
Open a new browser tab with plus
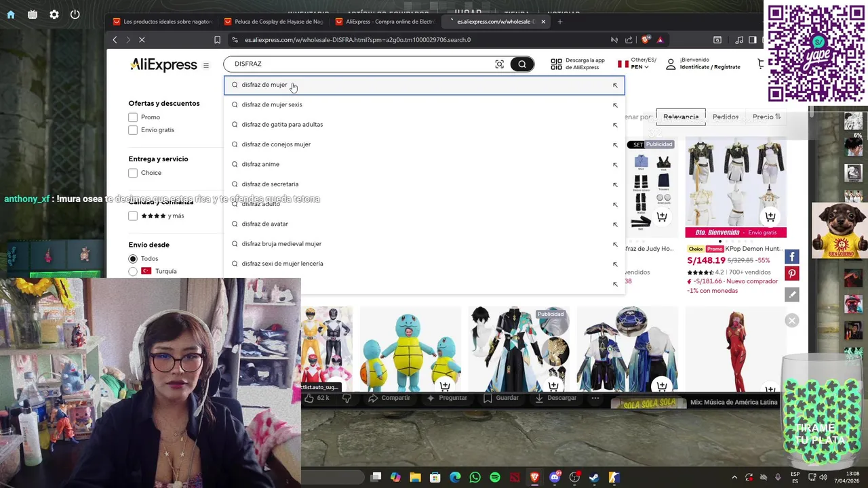pos(559,22)
